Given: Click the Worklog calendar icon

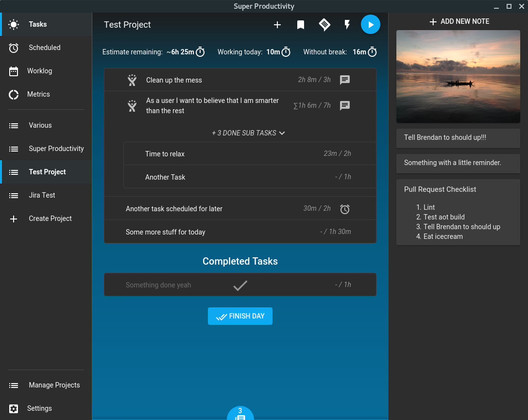Looking at the screenshot, I should pyautogui.click(x=14, y=71).
